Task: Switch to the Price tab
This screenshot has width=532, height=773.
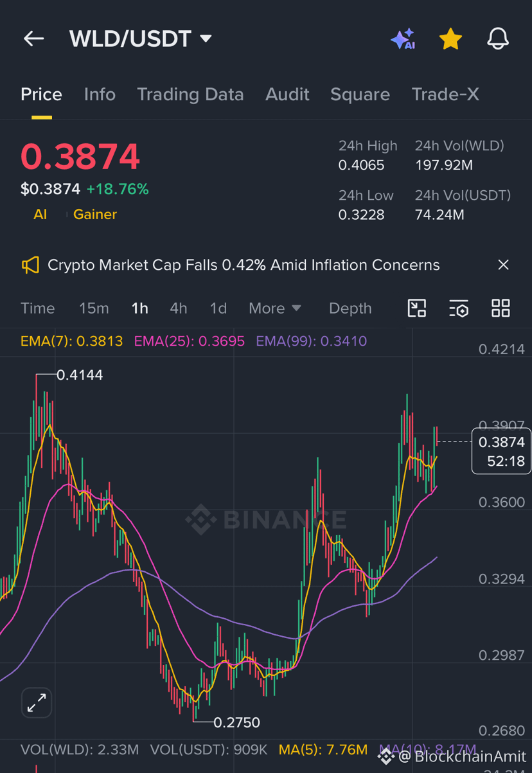Action: pyautogui.click(x=42, y=94)
